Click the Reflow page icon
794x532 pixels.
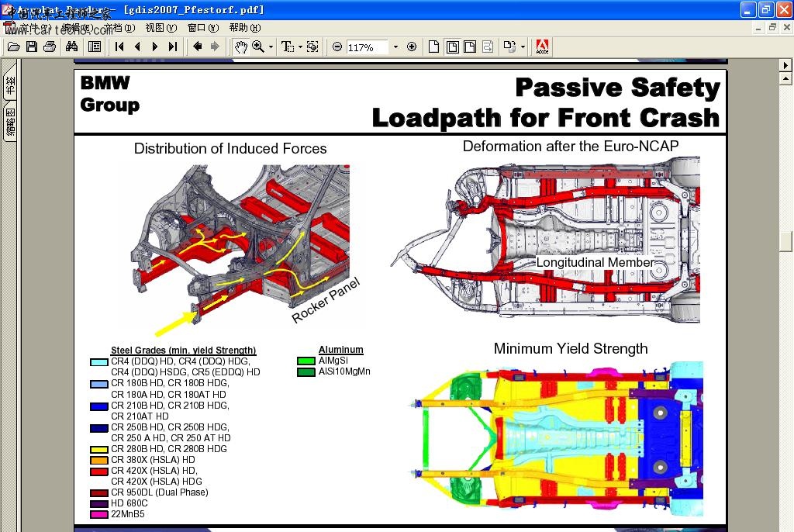tap(488, 47)
